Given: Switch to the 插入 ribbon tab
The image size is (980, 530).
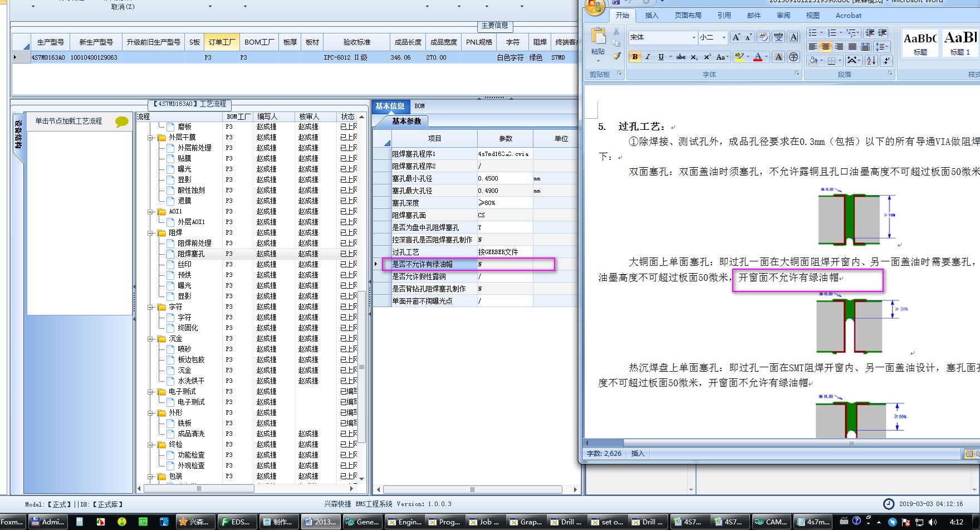Looking at the screenshot, I should click(x=651, y=16).
